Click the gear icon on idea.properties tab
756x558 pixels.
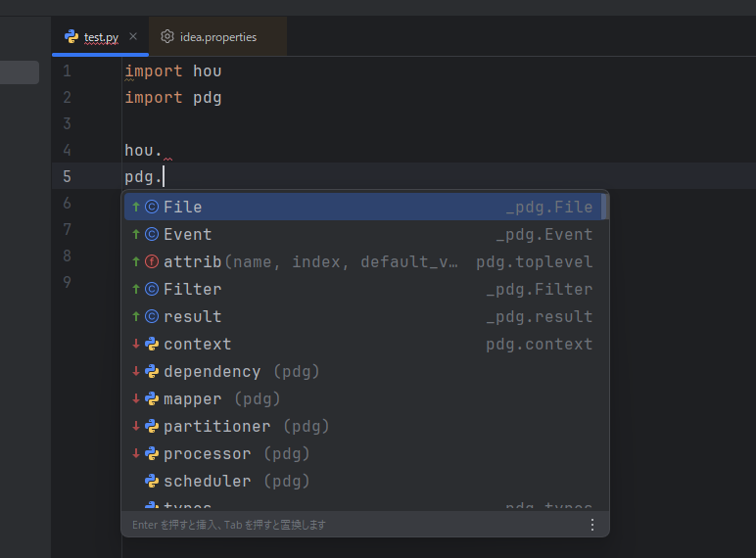[x=167, y=36]
